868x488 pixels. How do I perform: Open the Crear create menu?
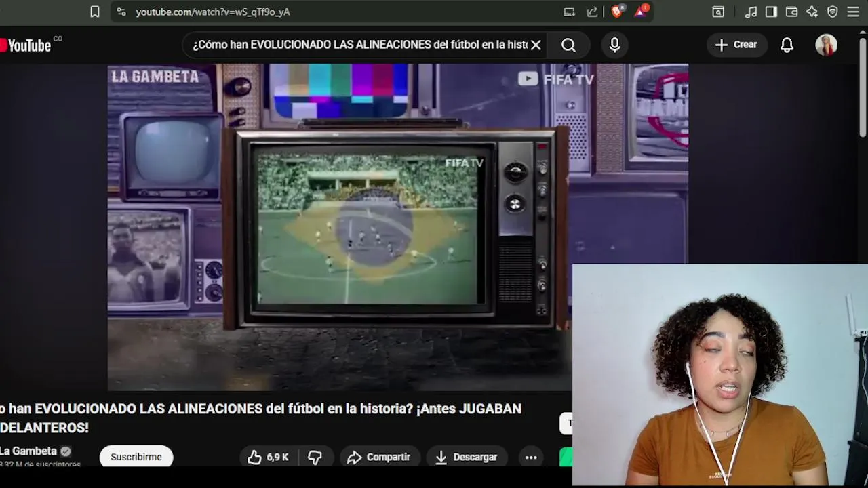[736, 45]
